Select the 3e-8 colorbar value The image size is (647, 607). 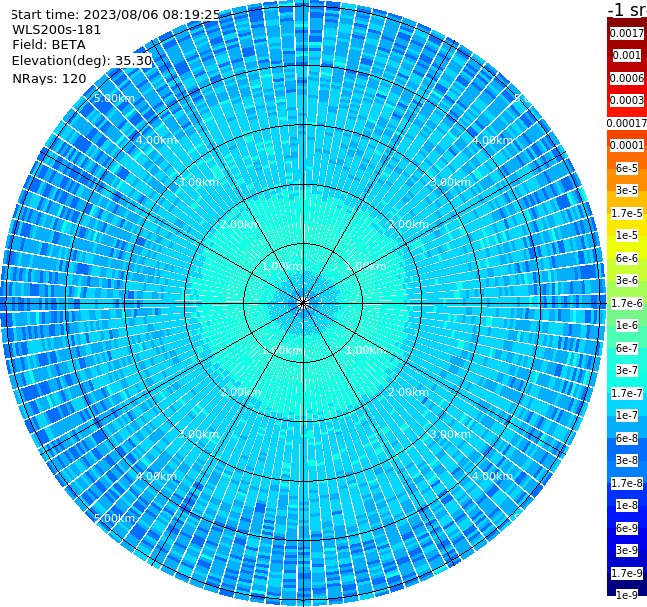627,460
